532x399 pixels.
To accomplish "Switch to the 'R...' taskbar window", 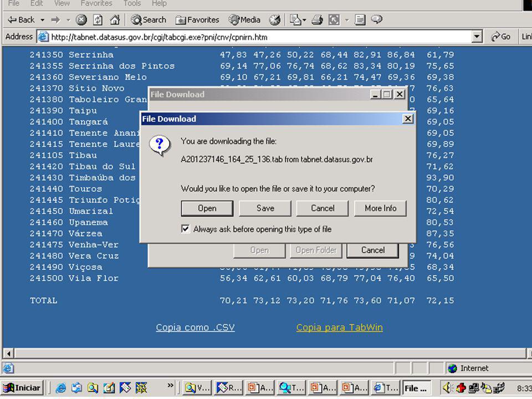I will (x=229, y=388).
